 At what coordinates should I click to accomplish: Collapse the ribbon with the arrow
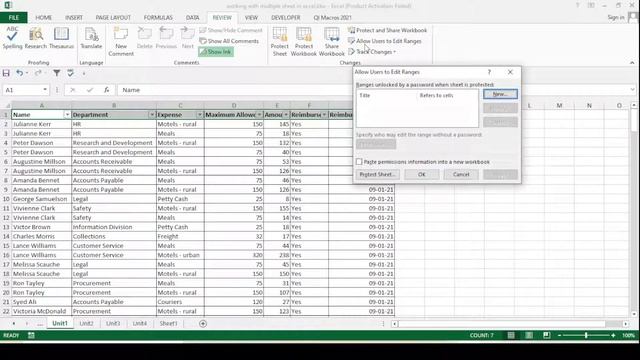tap(632, 62)
